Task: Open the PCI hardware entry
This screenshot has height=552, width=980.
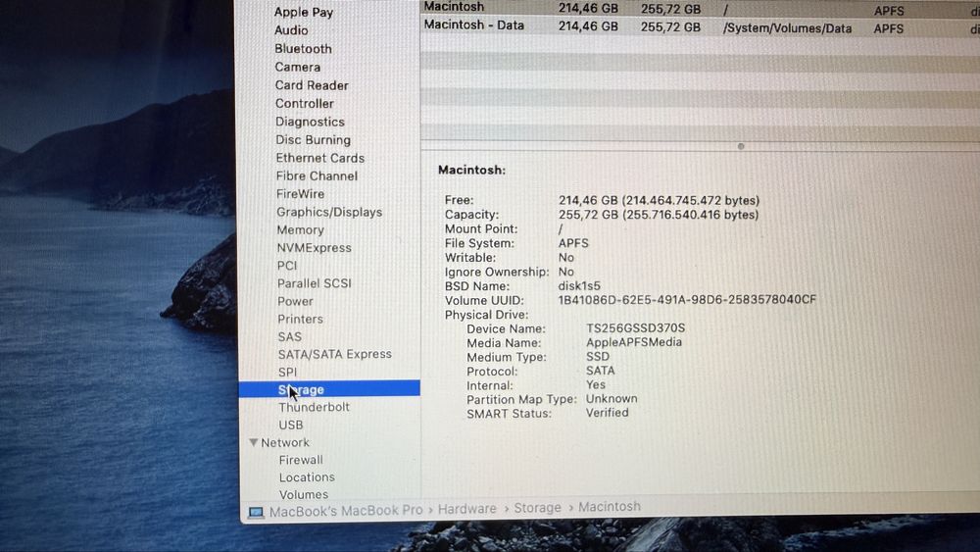Action: [x=287, y=265]
